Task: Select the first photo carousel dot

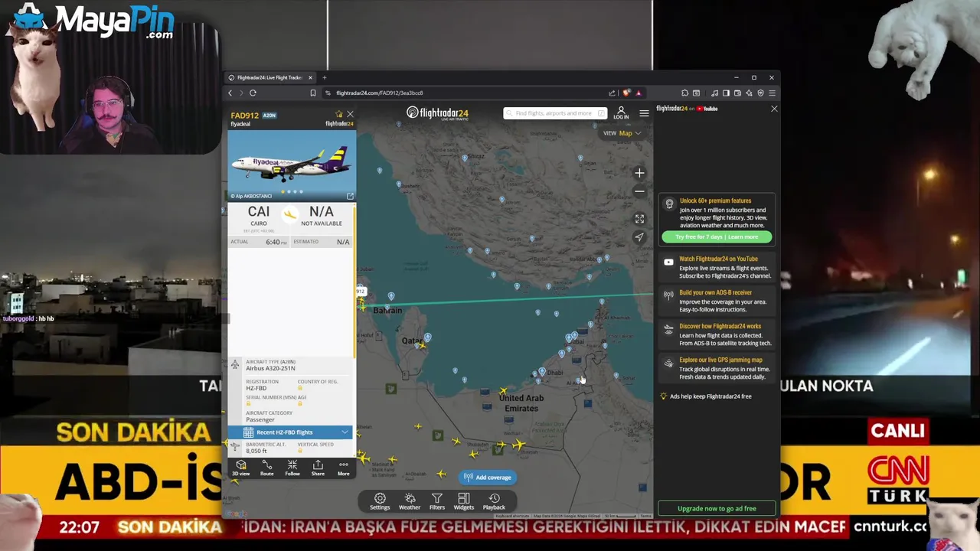Action: (283, 192)
